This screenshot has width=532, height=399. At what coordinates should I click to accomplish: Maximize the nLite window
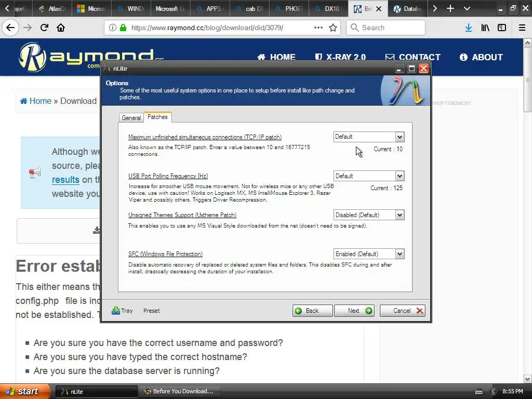click(411, 69)
